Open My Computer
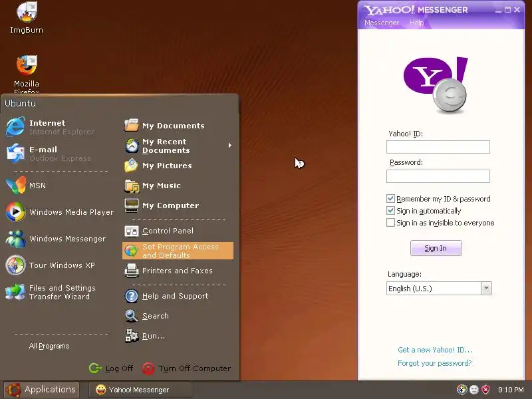Screen dimensions: 532x399 pyautogui.click(x=162, y=205)
